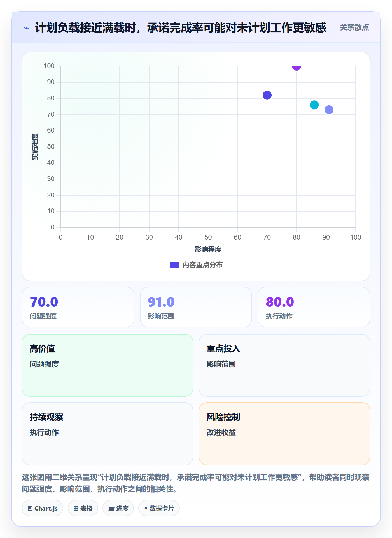Screen dimensions: 392x538
Task: Click the bar icon in the 进度 chip
Action: [x=111, y=509]
